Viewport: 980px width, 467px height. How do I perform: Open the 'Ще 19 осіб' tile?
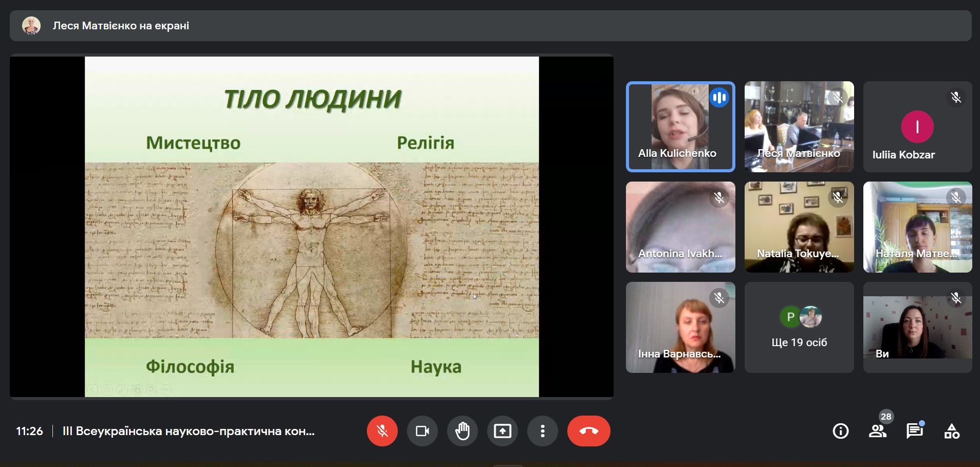[799, 327]
